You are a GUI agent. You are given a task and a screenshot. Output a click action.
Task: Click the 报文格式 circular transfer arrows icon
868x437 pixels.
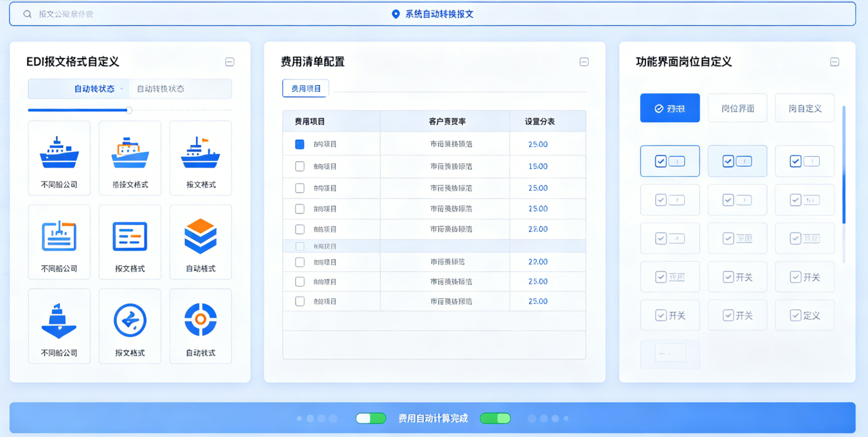click(130, 326)
